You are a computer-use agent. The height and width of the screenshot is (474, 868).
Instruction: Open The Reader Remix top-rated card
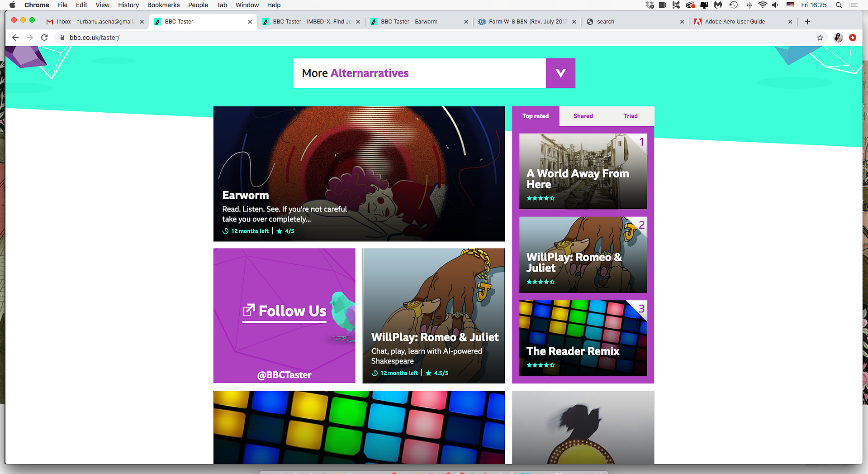583,338
